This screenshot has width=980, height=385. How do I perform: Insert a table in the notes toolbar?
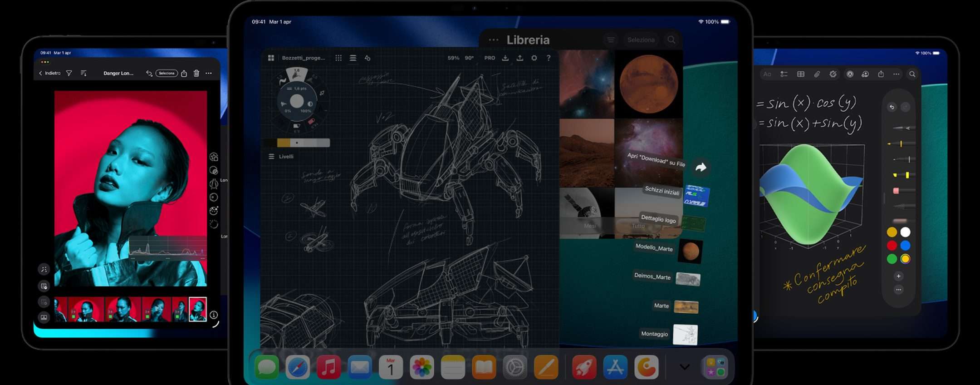[801, 74]
